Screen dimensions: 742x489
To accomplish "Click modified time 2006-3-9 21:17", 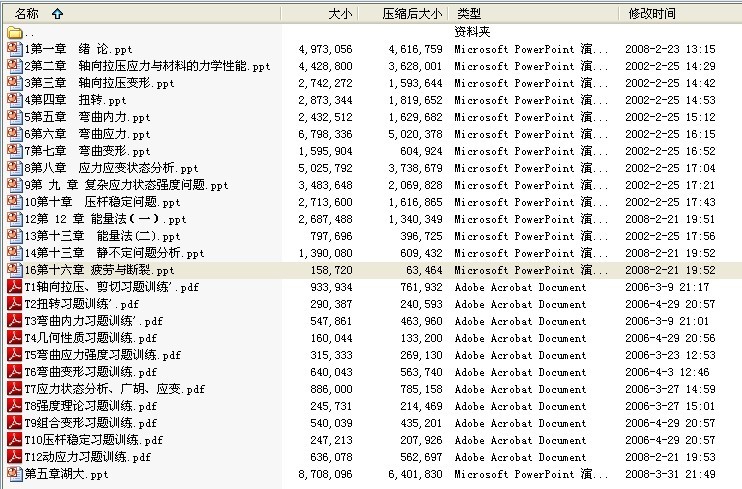I will click(667, 287).
